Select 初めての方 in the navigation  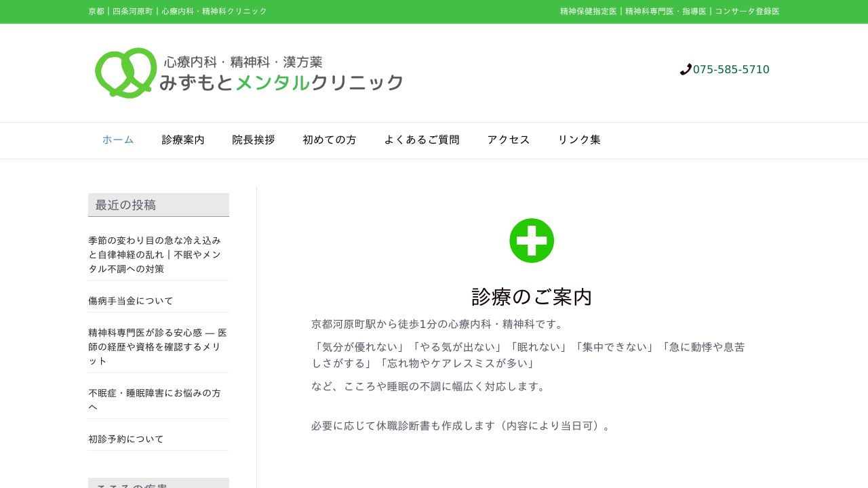pyautogui.click(x=330, y=140)
